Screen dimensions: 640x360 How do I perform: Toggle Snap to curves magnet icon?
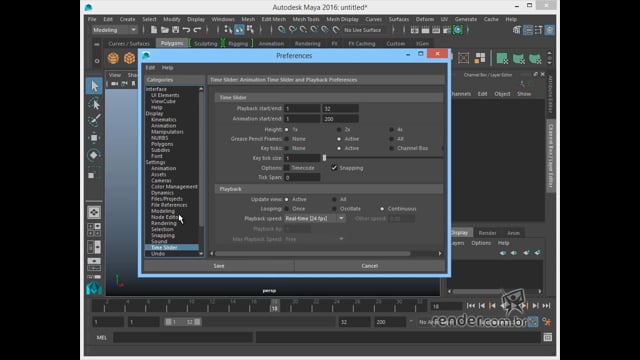(293, 30)
